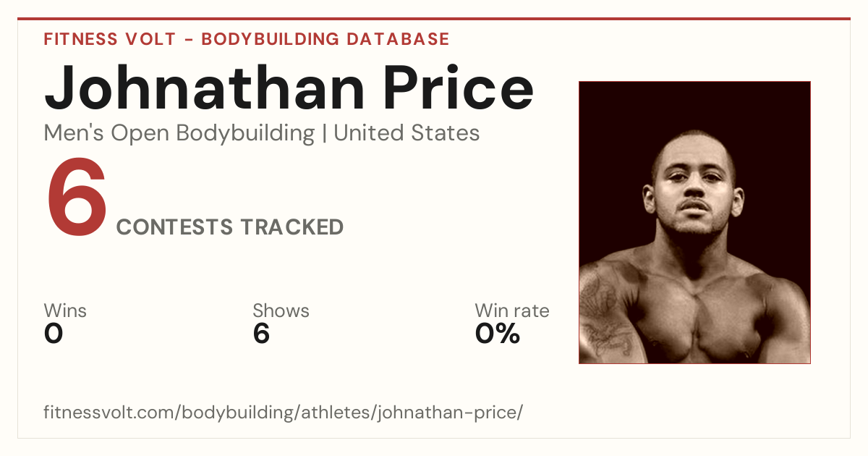
Task: Select the 0% win rate value
Action: coord(498,334)
